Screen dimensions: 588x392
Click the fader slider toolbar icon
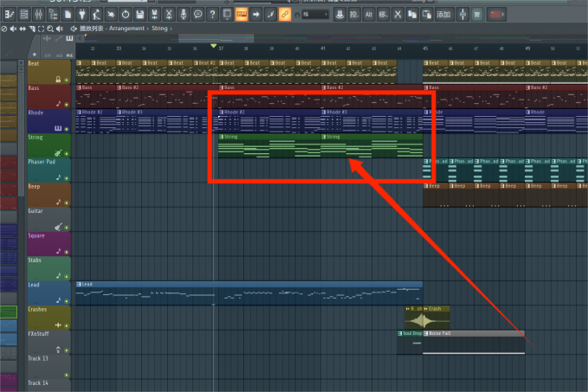(x=462, y=15)
